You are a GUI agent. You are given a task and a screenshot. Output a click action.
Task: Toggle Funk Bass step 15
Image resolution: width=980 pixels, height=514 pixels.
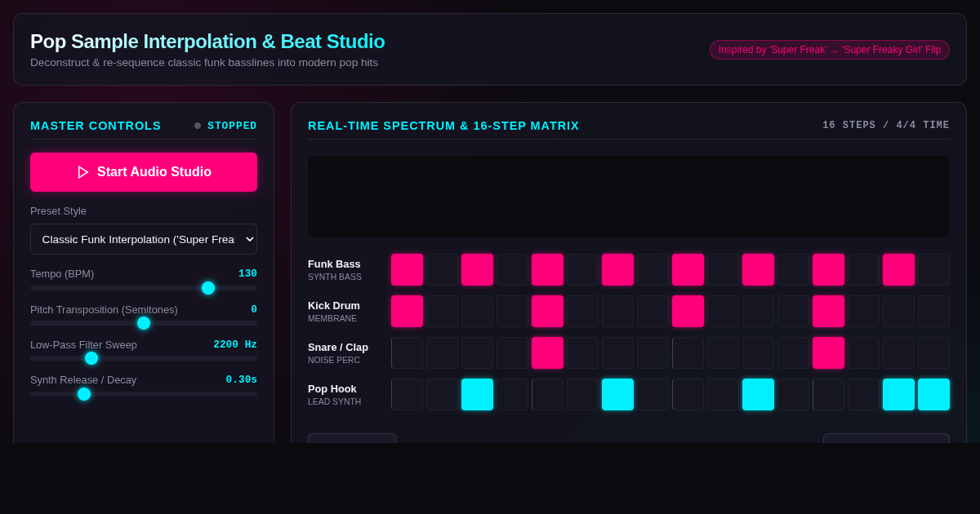[x=898, y=269]
